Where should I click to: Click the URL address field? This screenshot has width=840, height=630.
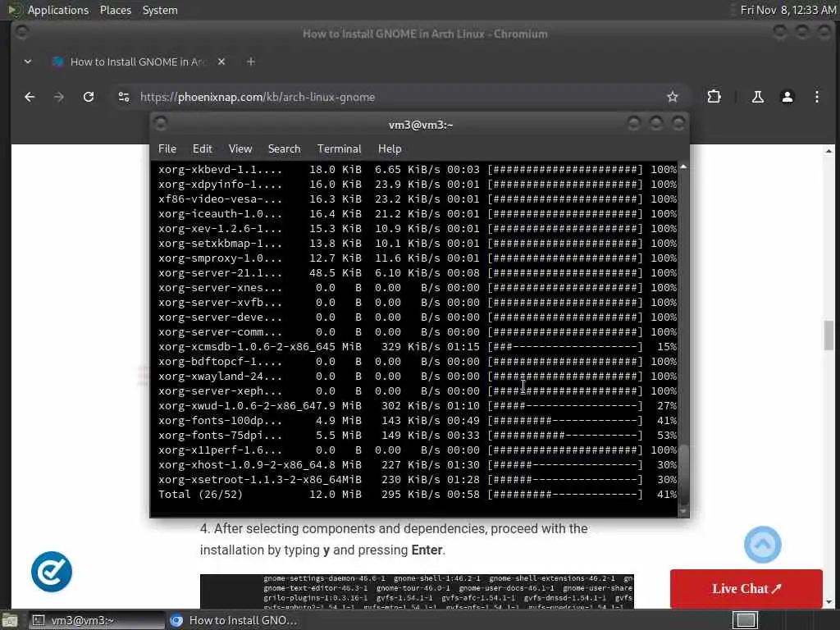pos(396,97)
